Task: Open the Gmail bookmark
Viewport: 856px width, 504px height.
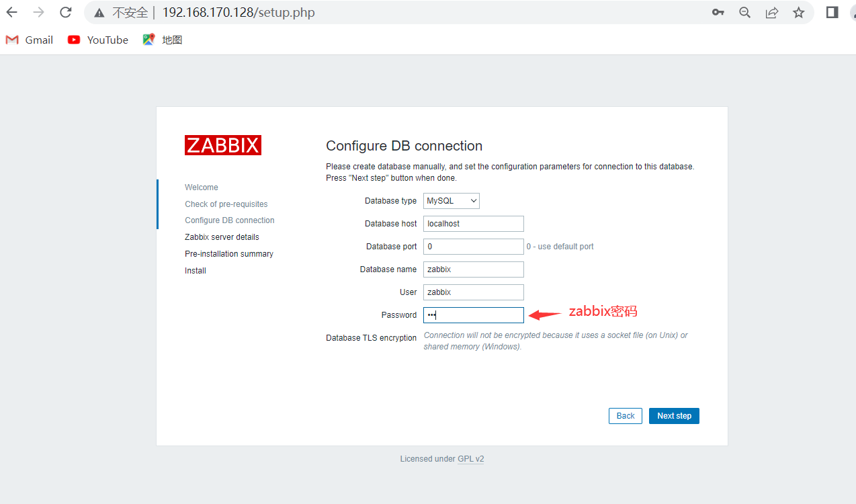Action: 30,40
